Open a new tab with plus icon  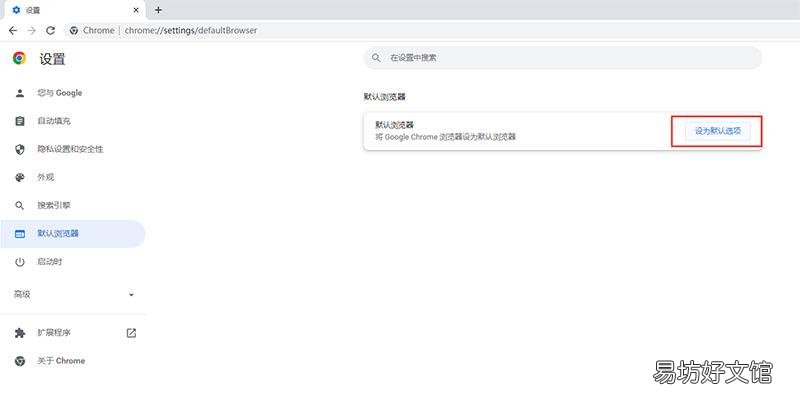pos(158,10)
